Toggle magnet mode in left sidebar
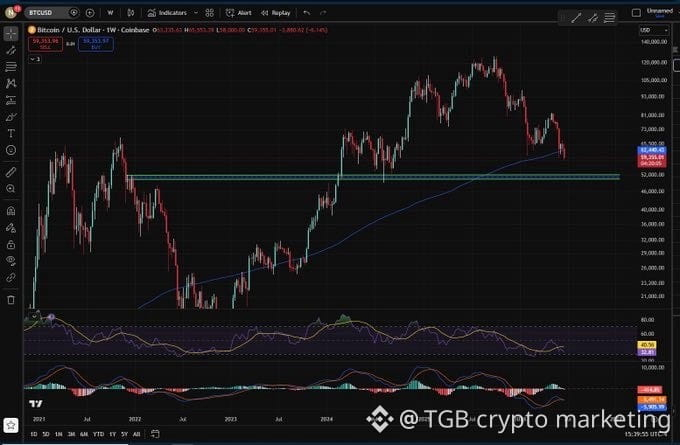This screenshot has width=680, height=445. pos(11,211)
